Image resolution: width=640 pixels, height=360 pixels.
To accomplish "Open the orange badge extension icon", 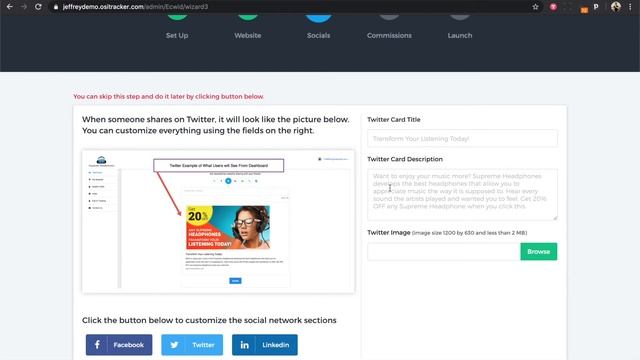I will 584,10.
